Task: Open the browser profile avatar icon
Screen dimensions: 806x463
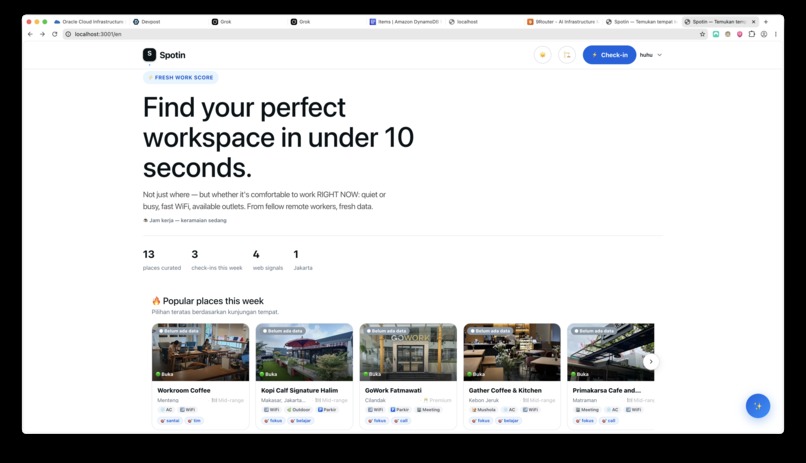Action: click(x=764, y=34)
